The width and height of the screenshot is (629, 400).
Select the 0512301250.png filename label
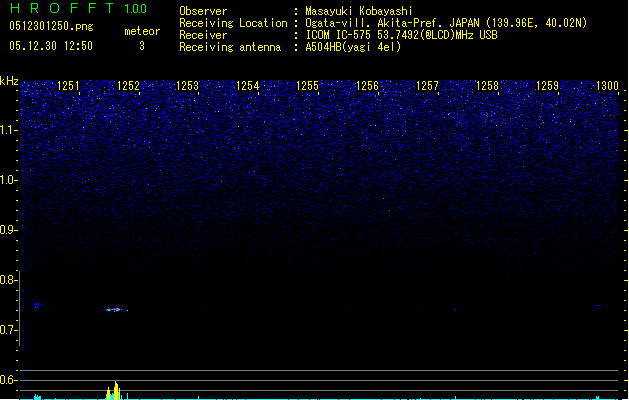(45, 27)
